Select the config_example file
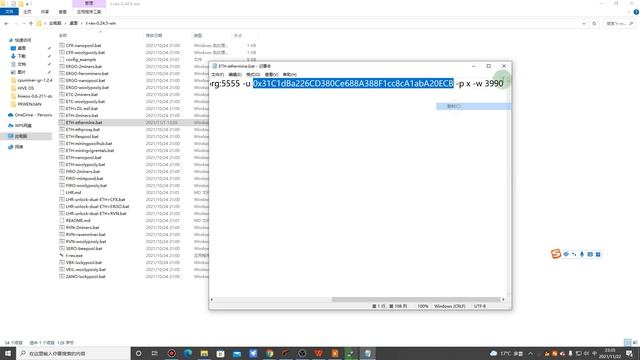640x360 pixels. tap(80, 59)
